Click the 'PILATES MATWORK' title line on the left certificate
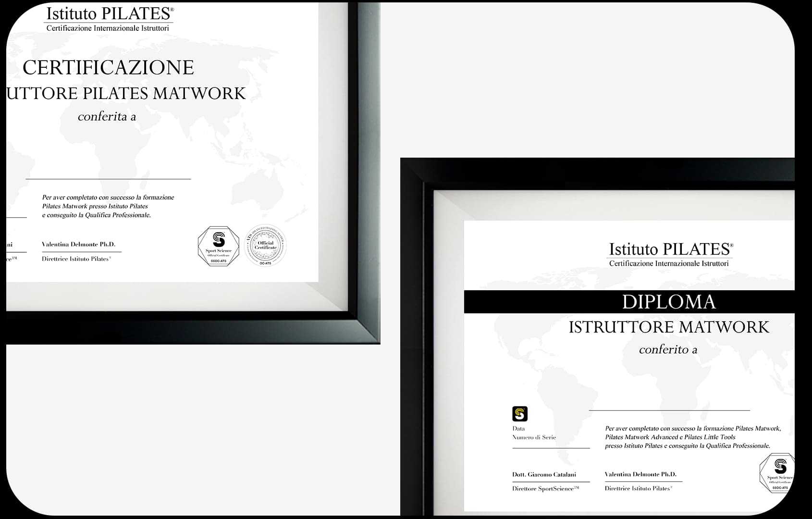Image resolution: width=812 pixels, height=519 pixels. [126, 93]
